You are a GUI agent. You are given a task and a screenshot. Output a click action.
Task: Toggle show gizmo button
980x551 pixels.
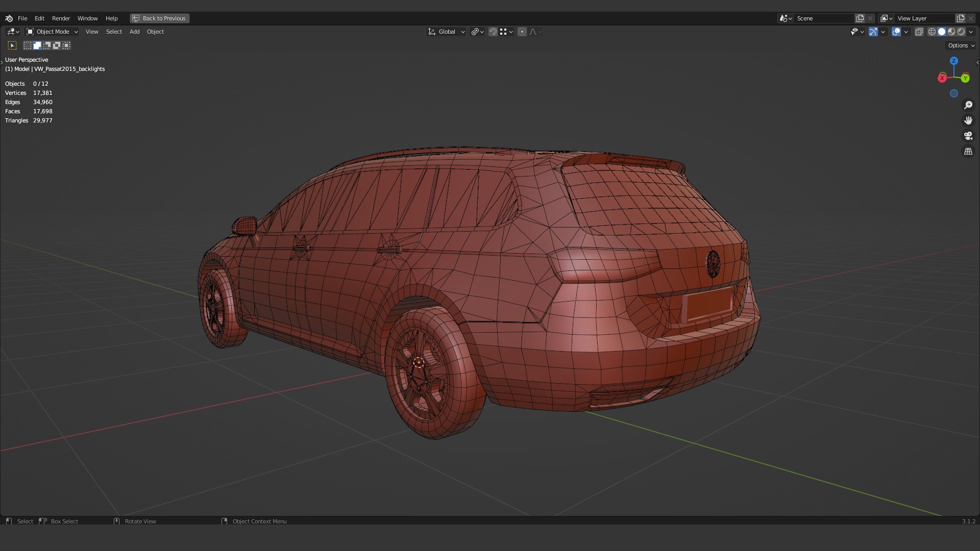873,32
